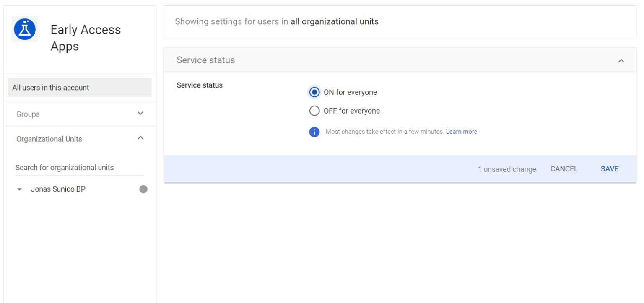
Task: Click the organizational units search field
Action: tap(65, 167)
